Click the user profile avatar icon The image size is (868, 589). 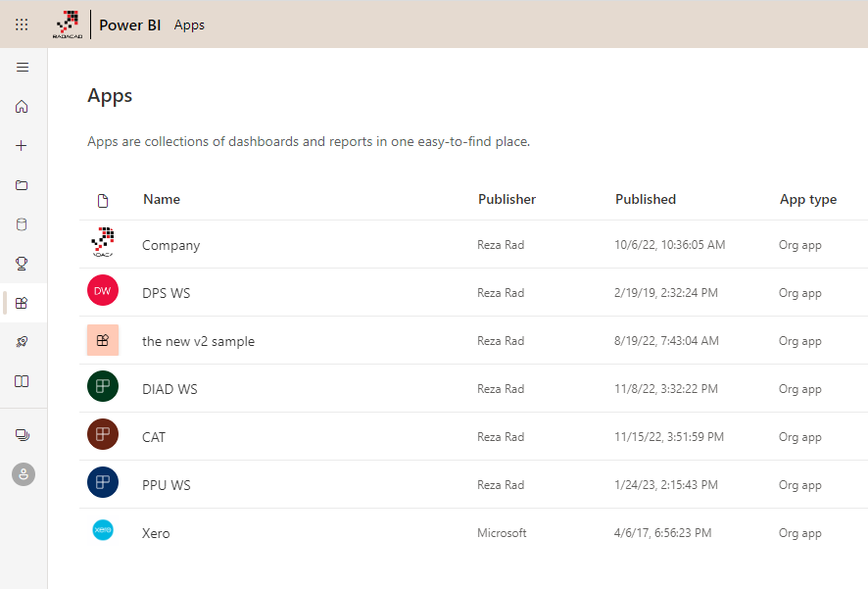[23, 474]
